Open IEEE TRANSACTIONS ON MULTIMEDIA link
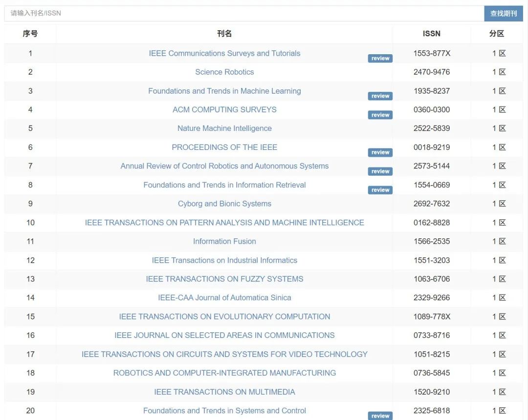 tap(224, 392)
